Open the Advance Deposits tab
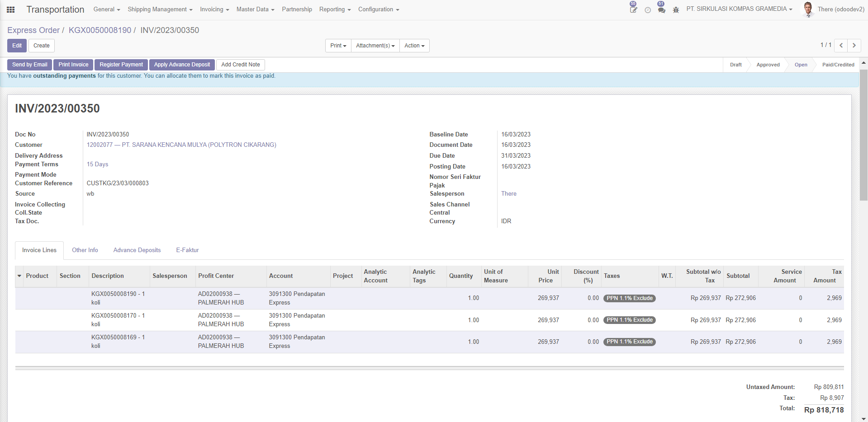 [137, 250]
